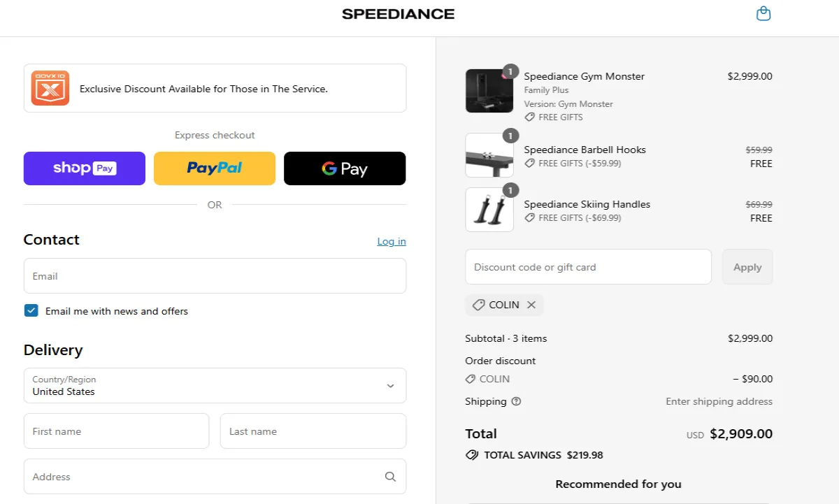This screenshot has height=504, width=839.
Task: Click the Speediance logo in header
Action: coord(398,14)
